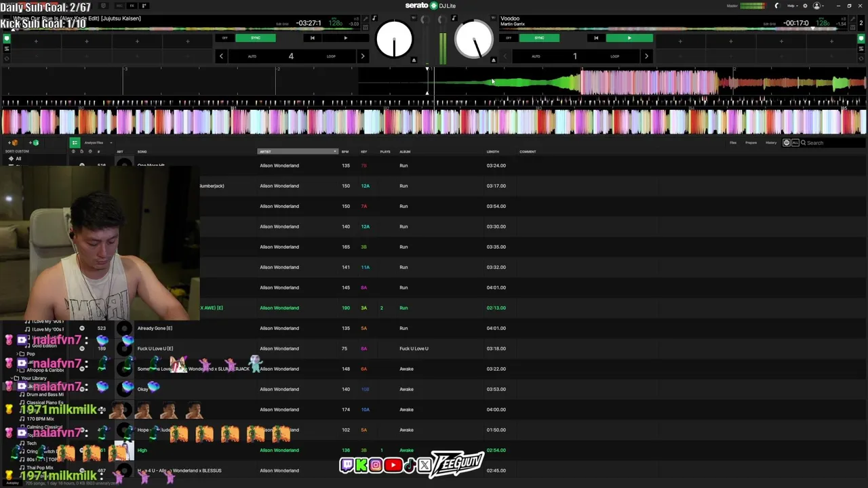
Task: Toggle key lock note icon on left deck
Action: pyautogui.click(x=374, y=18)
